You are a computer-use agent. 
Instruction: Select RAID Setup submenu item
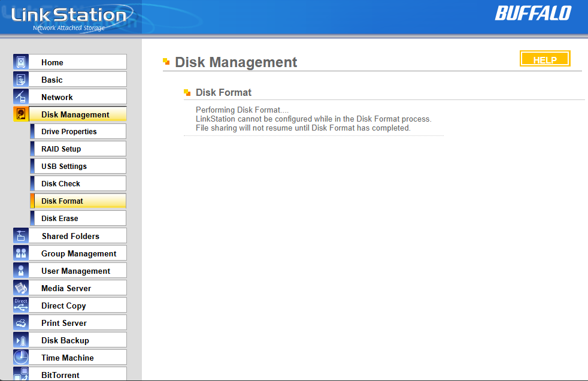click(x=61, y=149)
